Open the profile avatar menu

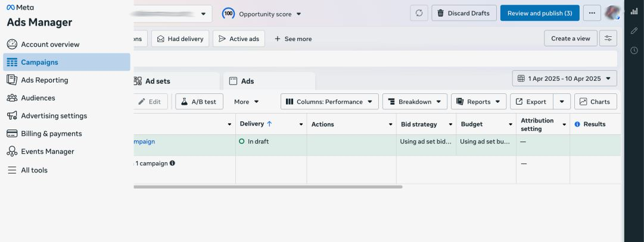tap(612, 12)
